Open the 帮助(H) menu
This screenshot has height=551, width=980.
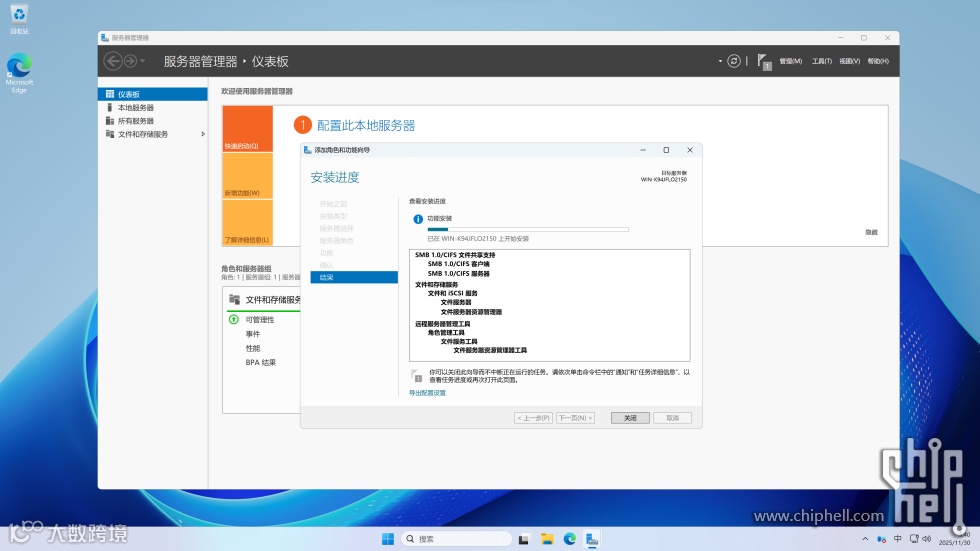click(x=878, y=61)
